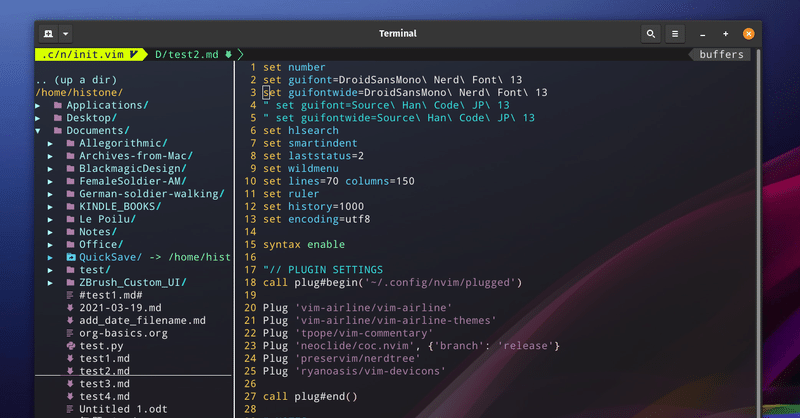The width and height of the screenshot is (800, 418).
Task: Click the Untitled 1.odt document icon
Action: coord(70,409)
